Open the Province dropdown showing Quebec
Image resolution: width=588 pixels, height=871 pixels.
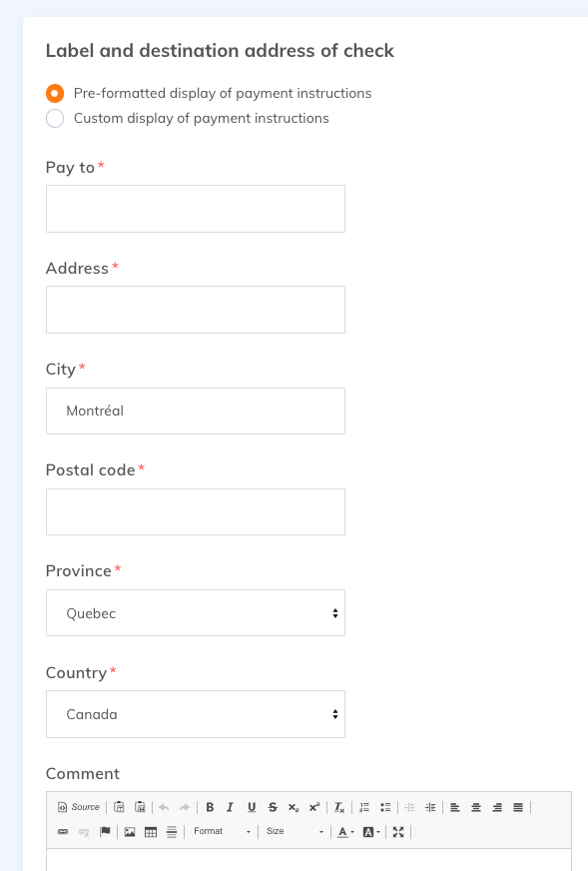point(196,612)
